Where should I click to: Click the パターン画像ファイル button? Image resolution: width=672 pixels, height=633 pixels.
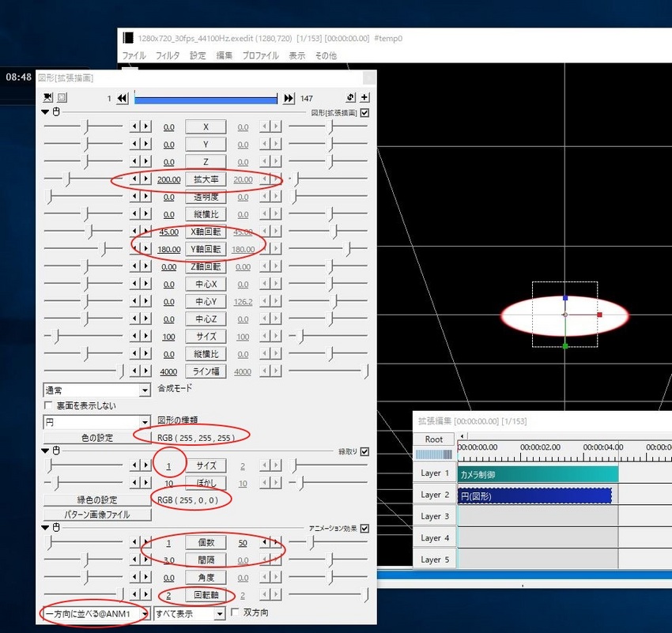coord(97,514)
